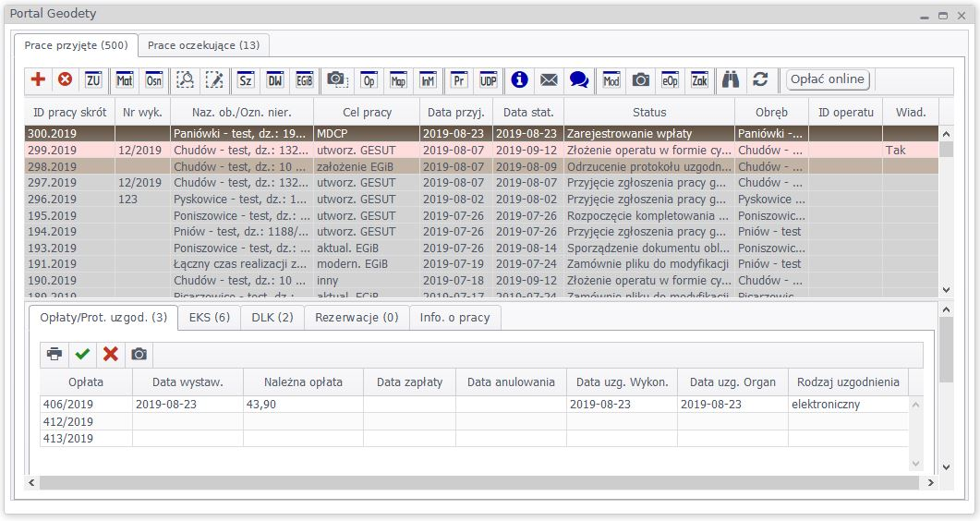Click the green checkmark approve icon
The image size is (980, 521).
point(82,354)
